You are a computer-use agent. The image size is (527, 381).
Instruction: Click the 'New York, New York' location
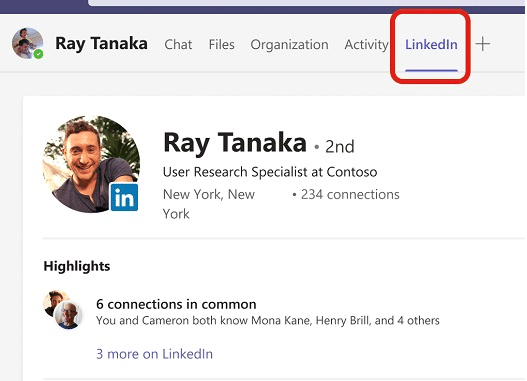(x=209, y=204)
